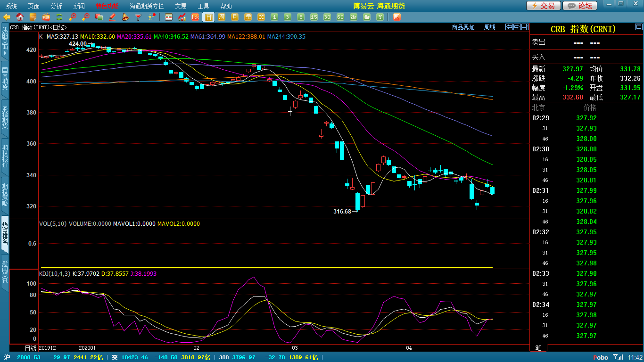Switch to 国内期货 side tab
Screen dimensions: 644x362
click(x=5, y=79)
